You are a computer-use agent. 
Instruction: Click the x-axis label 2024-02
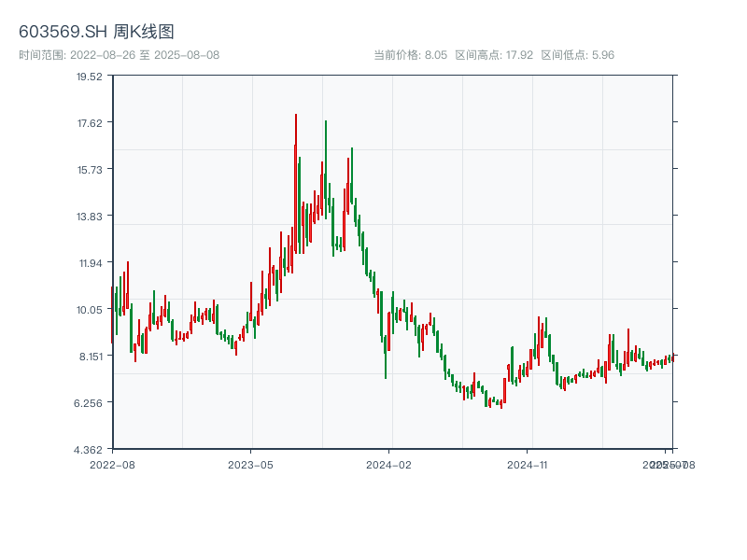click(x=388, y=465)
